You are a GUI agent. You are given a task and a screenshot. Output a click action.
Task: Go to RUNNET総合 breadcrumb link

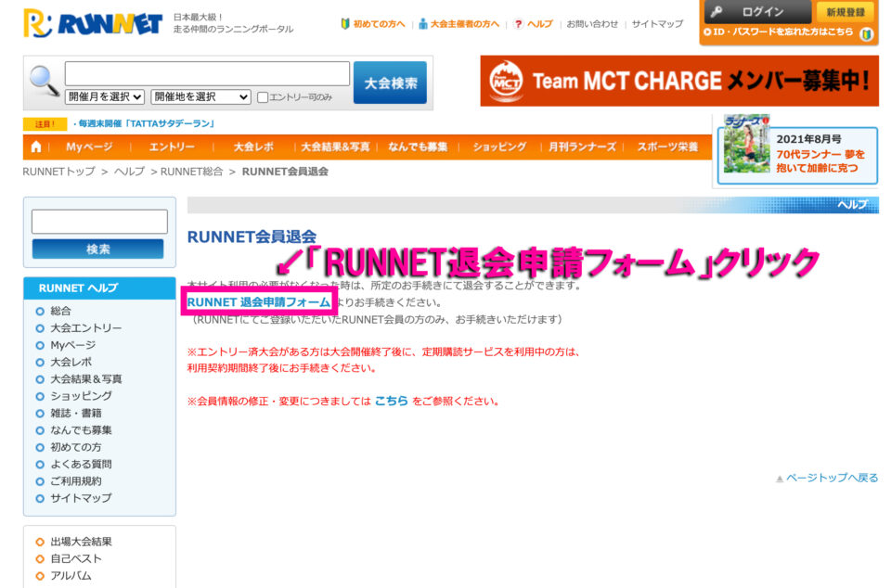(191, 172)
